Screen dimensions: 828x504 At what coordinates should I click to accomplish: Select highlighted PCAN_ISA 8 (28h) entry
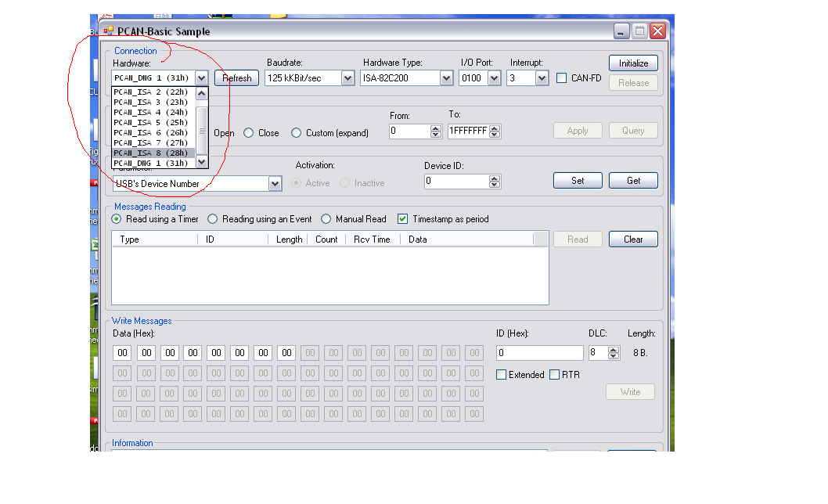(153, 153)
